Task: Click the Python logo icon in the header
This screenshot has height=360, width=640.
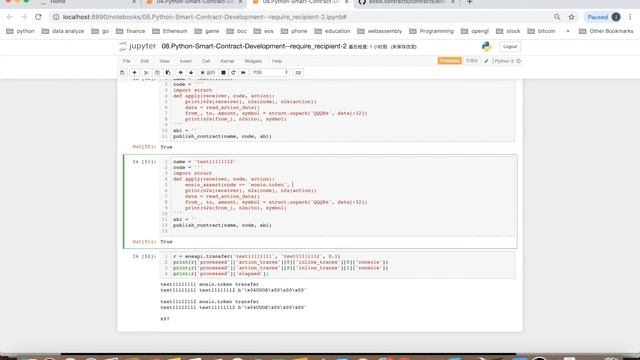Action: (487, 47)
